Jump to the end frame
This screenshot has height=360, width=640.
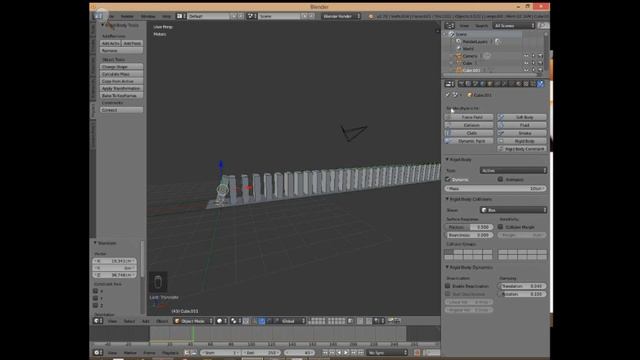point(361,352)
